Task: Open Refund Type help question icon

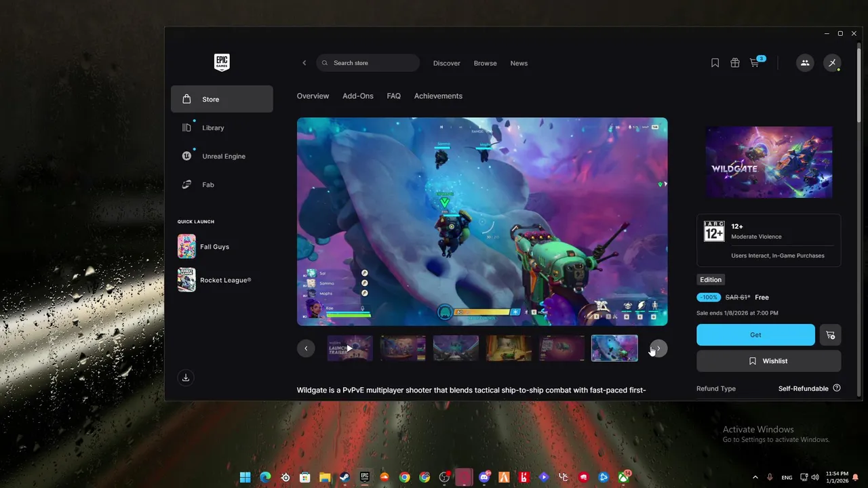Action: (837, 388)
